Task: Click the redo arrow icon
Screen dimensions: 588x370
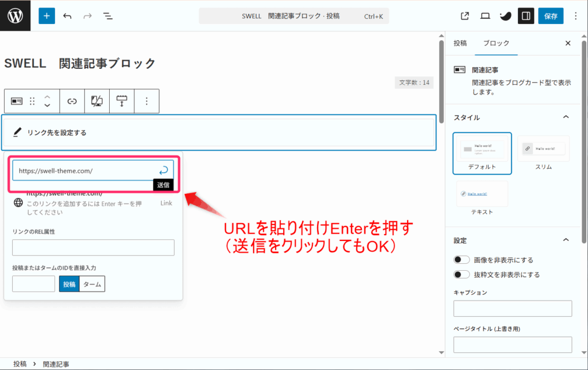Action: [x=87, y=16]
